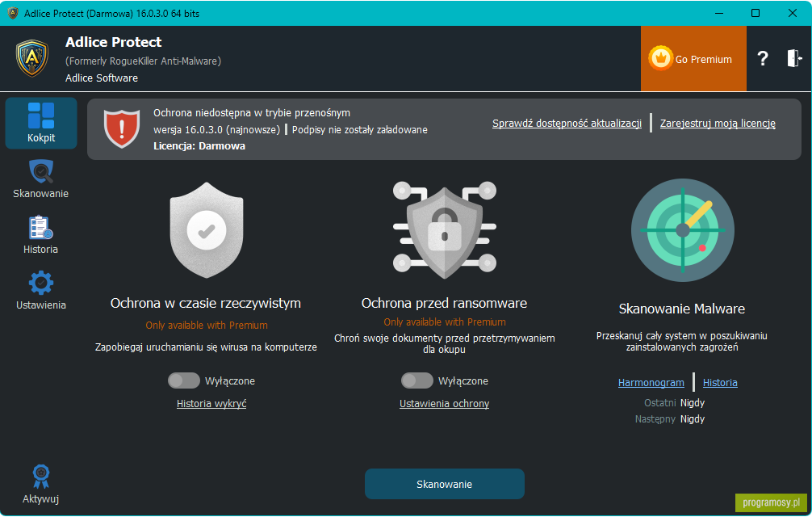The width and height of the screenshot is (812, 517).
Task: Click the red warning shield icon
Action: point(122,128)
